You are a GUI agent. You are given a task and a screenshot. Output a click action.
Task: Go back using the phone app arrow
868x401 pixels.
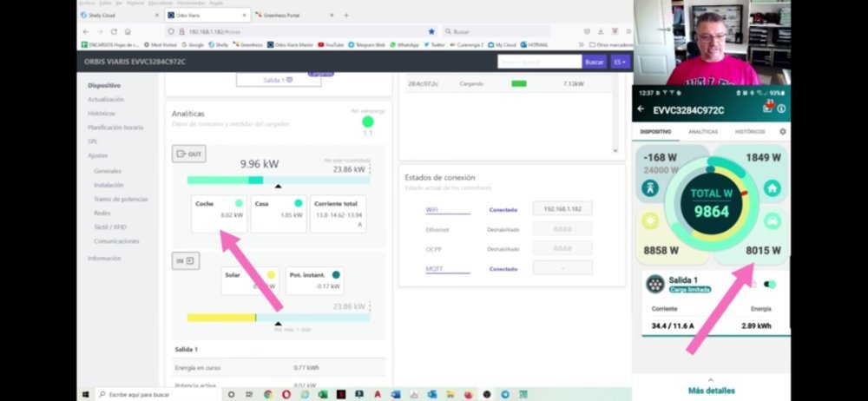(x=641, y=109)
